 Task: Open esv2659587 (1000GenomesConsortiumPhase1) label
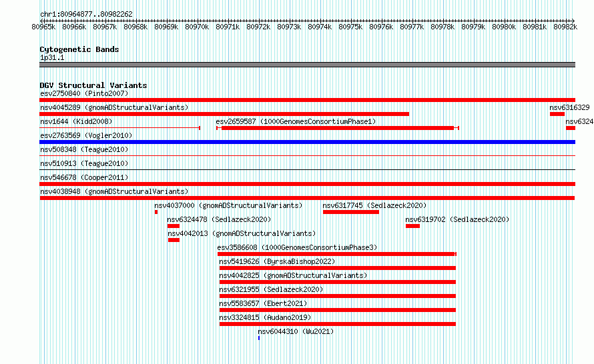[x=296, y=121]
